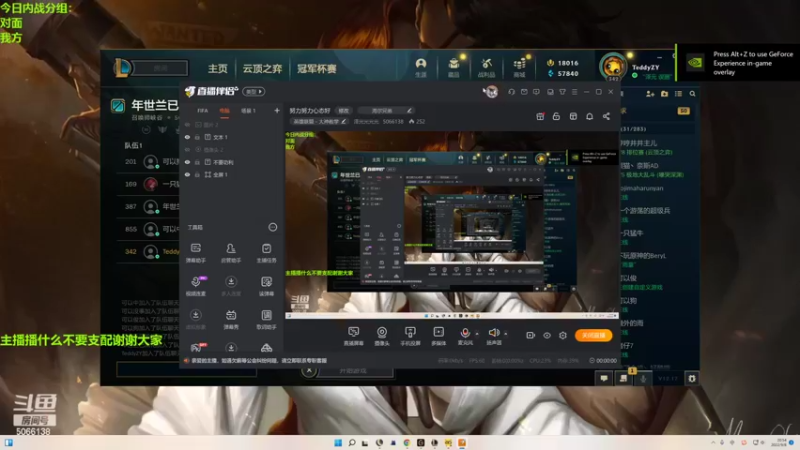Expand microphone options arrow

click(x=477, y=334)
